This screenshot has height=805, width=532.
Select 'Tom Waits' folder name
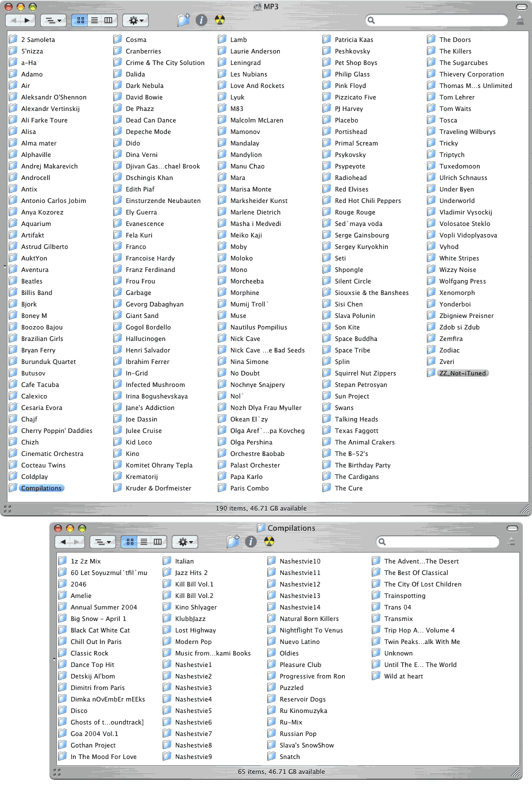455,109
